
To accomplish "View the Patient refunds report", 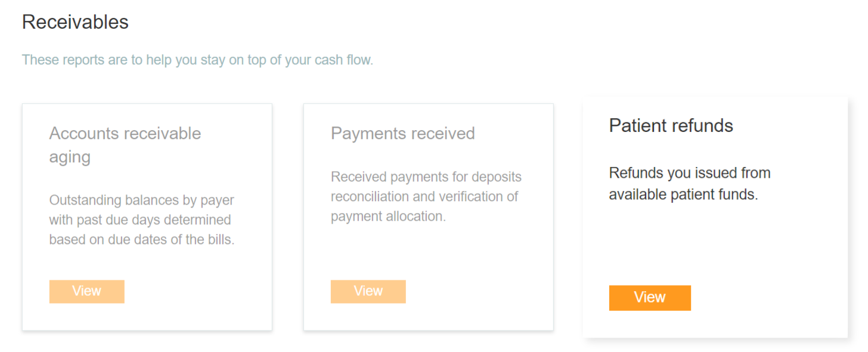I will click(649, 298).
